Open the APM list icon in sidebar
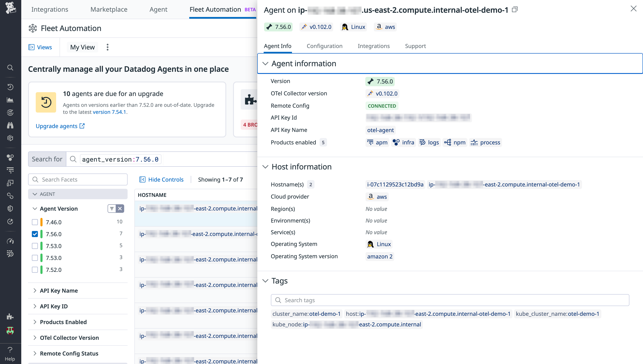643x364 pixels. (10, 170)
